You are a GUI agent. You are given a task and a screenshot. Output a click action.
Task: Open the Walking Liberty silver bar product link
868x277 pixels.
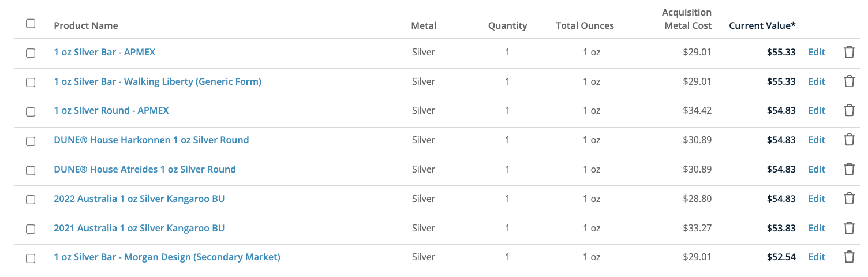tap(158, 81)
